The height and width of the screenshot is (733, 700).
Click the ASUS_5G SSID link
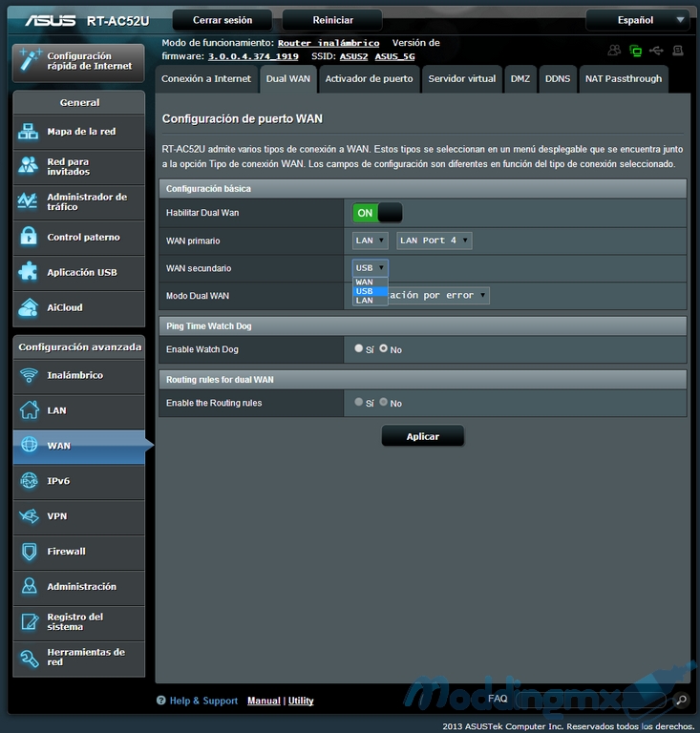click(394, 56)
